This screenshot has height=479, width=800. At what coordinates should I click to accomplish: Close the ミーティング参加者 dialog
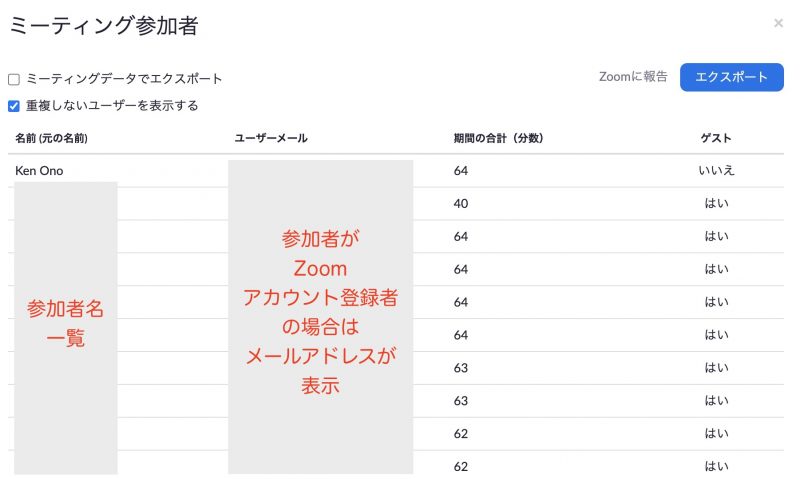(778, 23)
